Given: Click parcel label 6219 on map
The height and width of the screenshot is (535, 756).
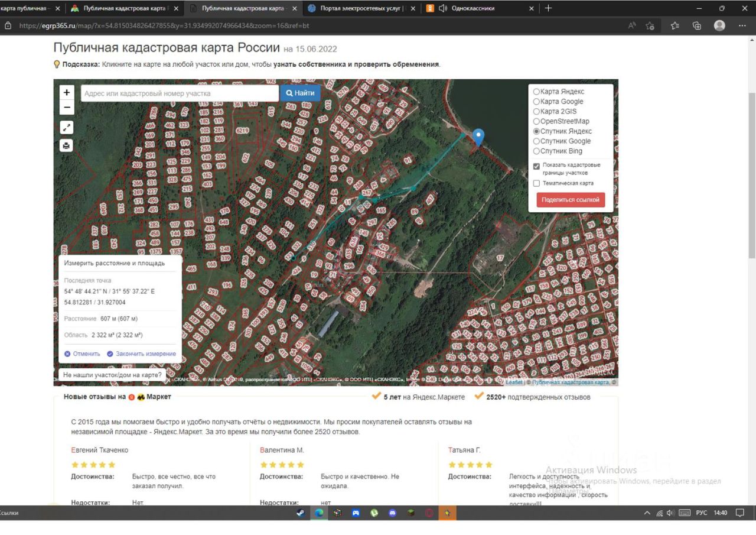Looking at the screenshot, I should pyautogui.click(x=242, y=130).
